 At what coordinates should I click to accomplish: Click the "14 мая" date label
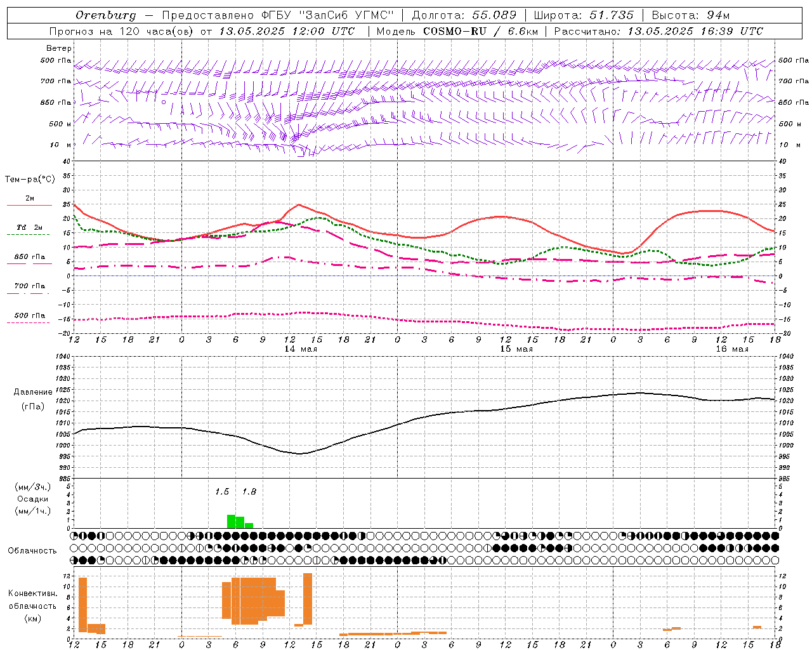point(301,349)
